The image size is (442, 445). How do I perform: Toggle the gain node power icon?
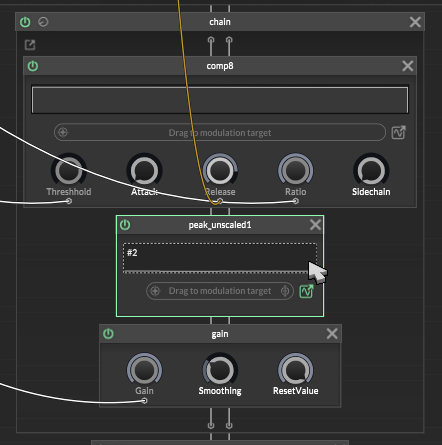[x=108, y=334]
